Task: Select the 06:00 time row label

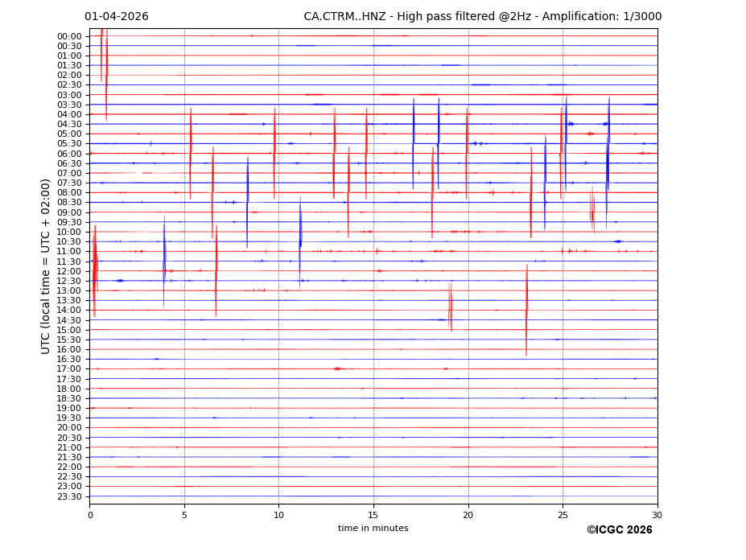Action: [x=69, y=154]
